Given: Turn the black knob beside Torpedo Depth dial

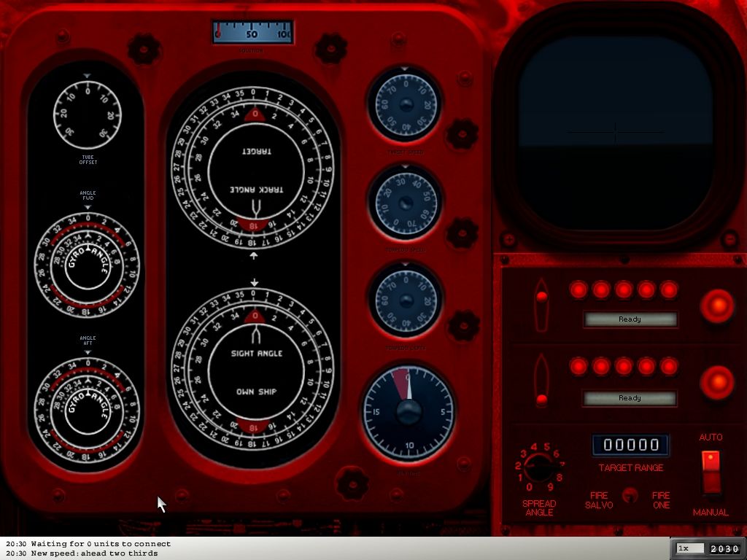Looking at the screenshot, I should tap(463, 326).
